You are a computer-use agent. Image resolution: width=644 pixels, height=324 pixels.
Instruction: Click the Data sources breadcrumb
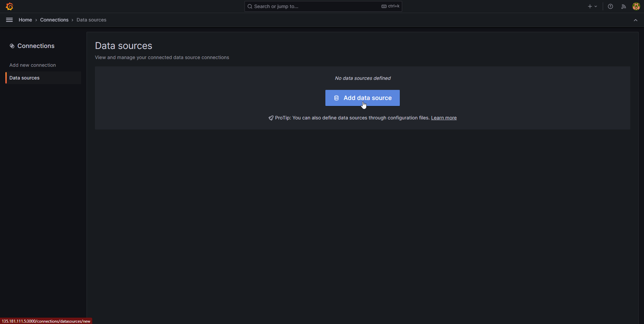[91, 20]
